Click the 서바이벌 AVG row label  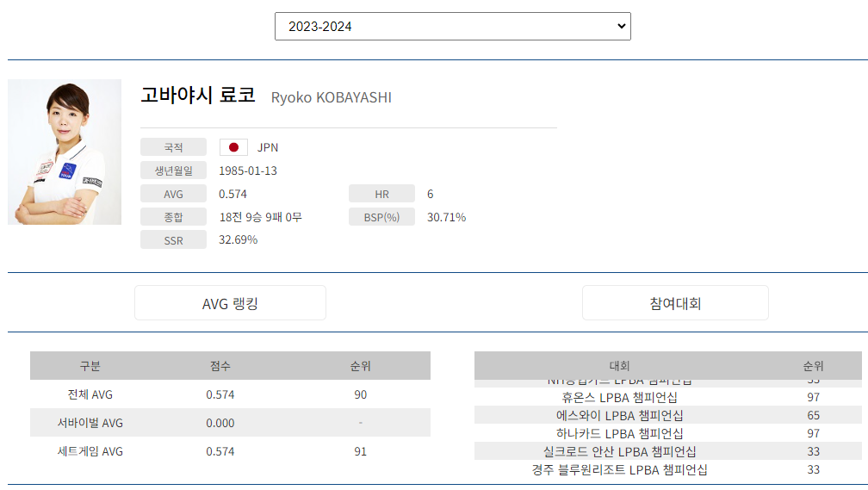90,423
